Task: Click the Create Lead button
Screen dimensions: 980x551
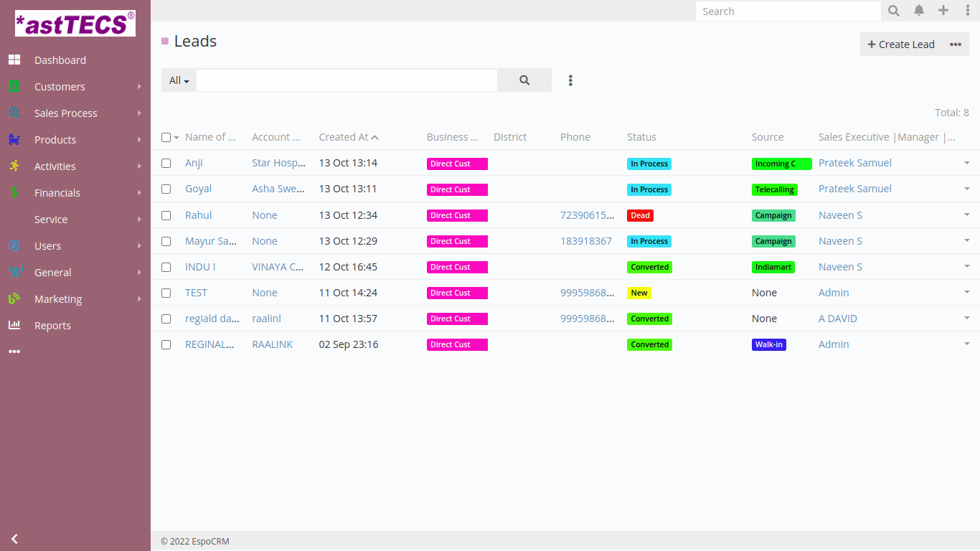Action: [901, 44]
